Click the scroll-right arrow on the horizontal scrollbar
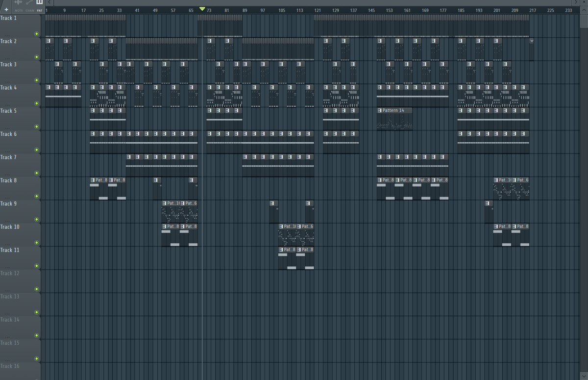 click(576, 2)
